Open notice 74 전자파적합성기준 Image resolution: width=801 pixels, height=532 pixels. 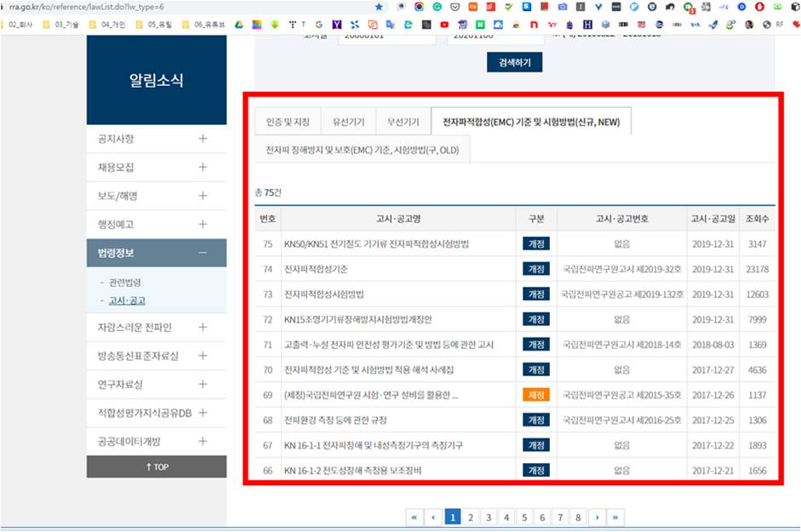tap(316, 269)
